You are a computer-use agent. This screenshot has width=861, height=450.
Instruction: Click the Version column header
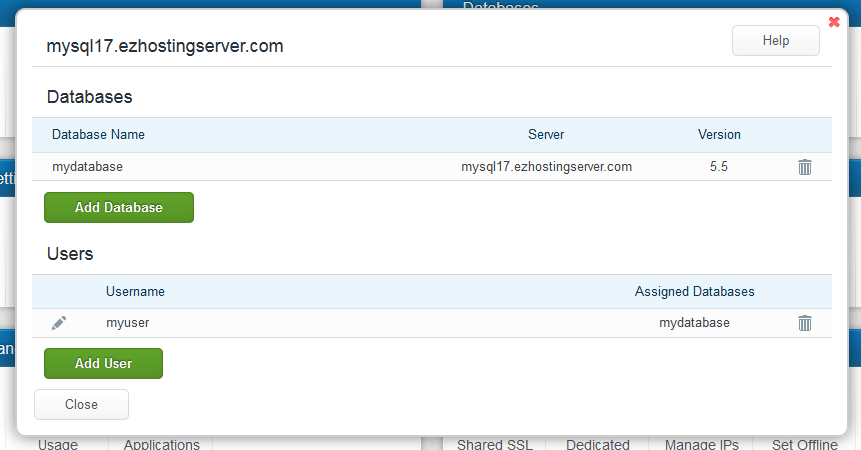719,134
